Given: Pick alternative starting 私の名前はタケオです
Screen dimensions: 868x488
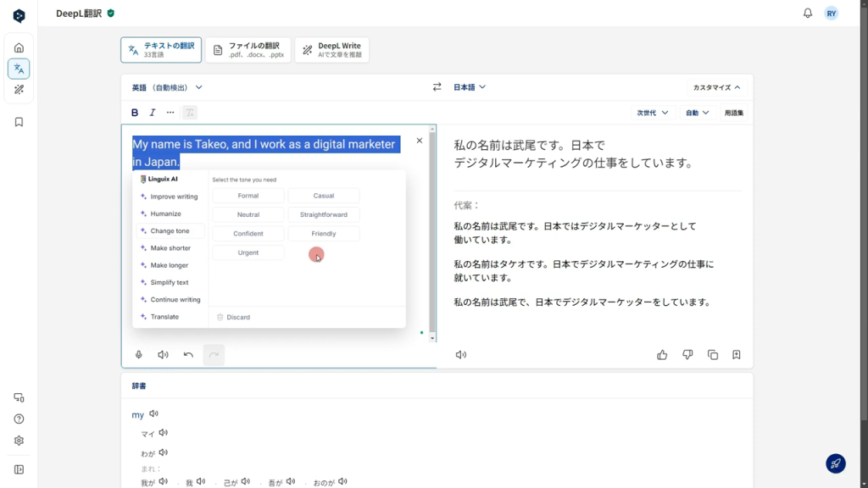Looking at the screenshot, I should 583,270.
